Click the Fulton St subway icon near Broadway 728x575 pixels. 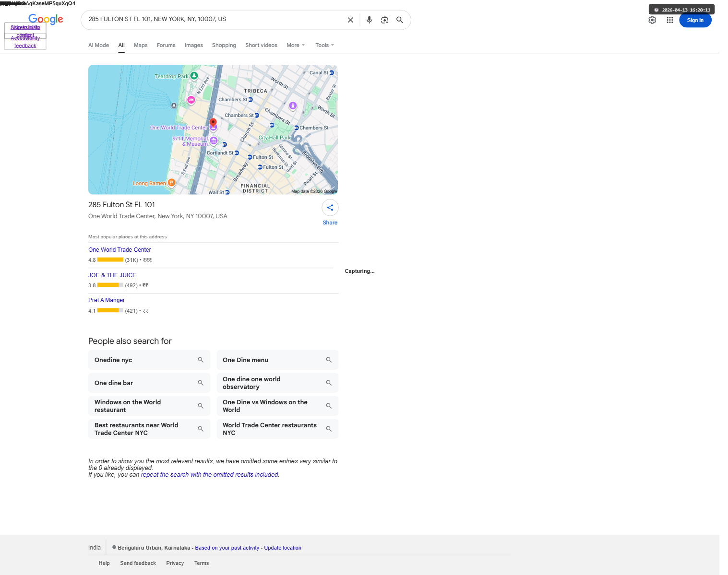pos(250,157)
